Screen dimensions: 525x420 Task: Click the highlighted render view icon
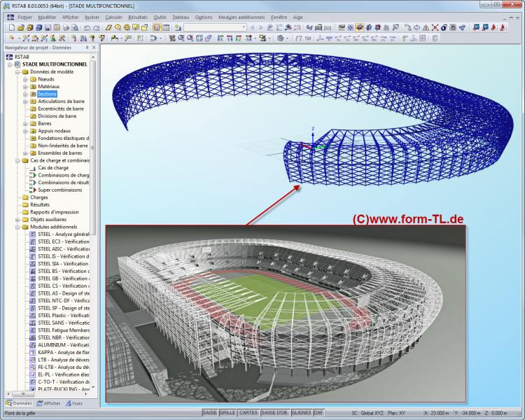tap(360, 27)
